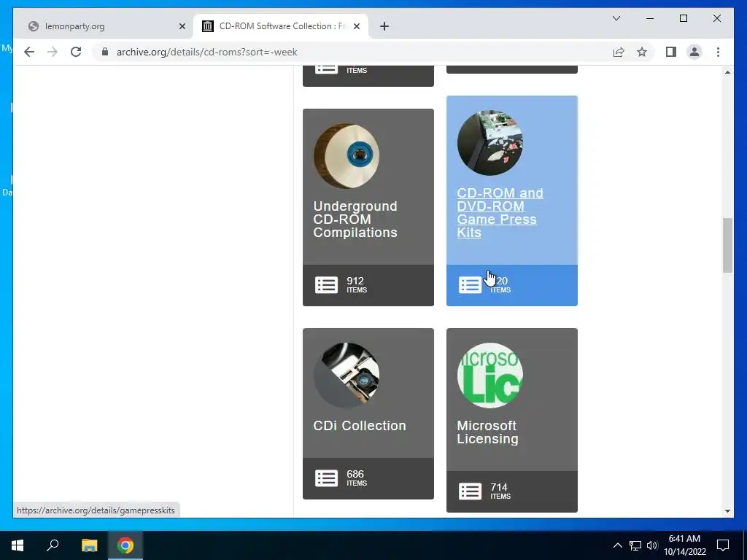Show hidden system tray icons

pyautogui.click(x=617, y=545)
